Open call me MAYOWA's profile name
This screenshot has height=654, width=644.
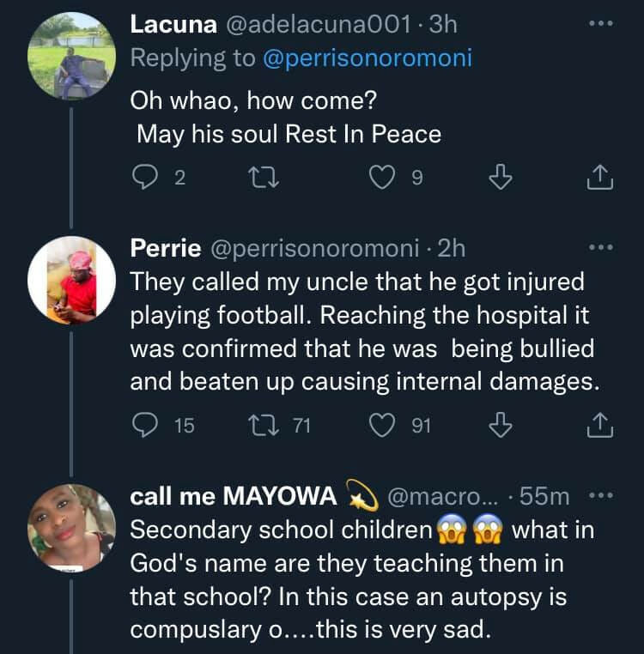tap(234, 496)
